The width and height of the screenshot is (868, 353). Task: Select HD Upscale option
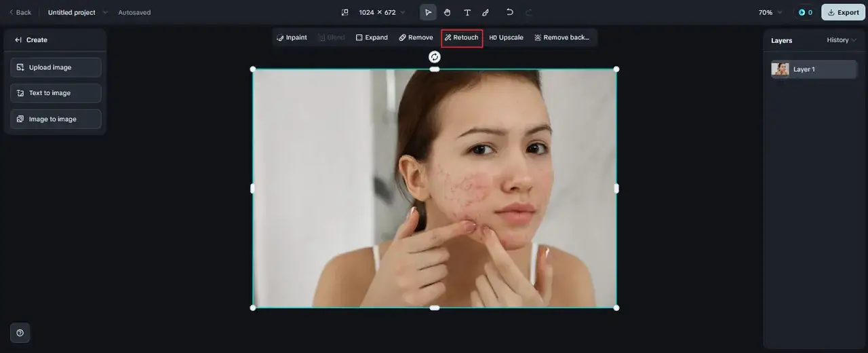[x=506, y=38]
